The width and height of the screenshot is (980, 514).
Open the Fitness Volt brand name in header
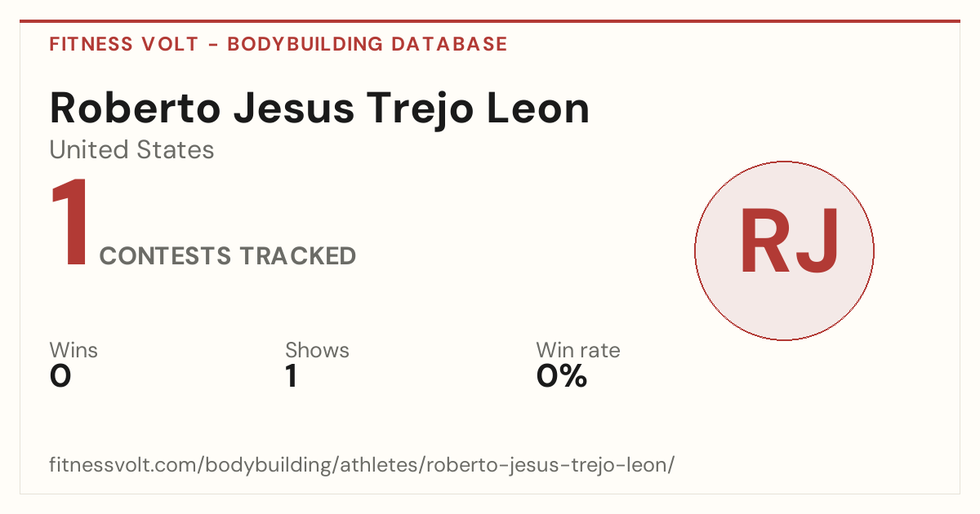pos(124,44)
